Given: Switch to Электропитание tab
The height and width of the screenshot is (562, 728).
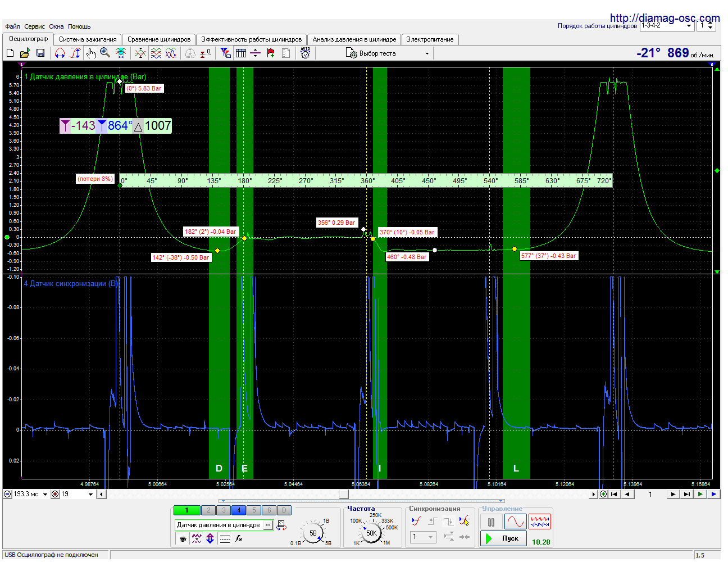Looking at the screenshot, I should click(x=430, y=39).
